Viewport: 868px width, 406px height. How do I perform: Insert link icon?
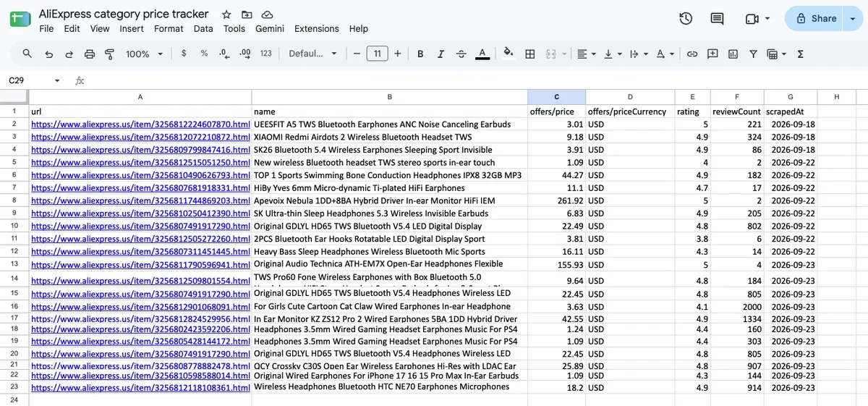tap(692, 54)
